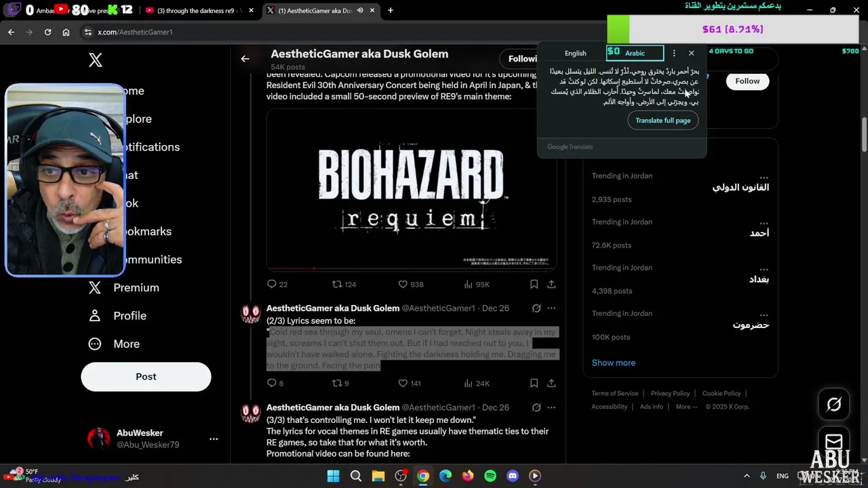Expand the footer More menu
This screenshot has width=868, height=488.
click(687, 407)
